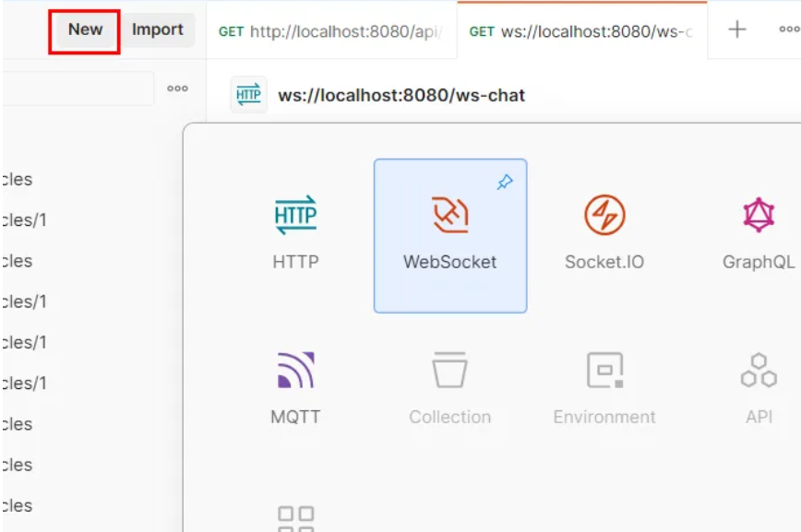Pin the WebSocket option
The image size is (801, 532).
tap(504, 182)
